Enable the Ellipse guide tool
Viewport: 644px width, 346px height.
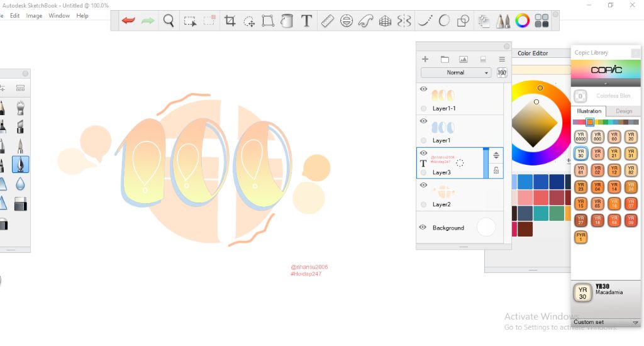coord(347,21)
